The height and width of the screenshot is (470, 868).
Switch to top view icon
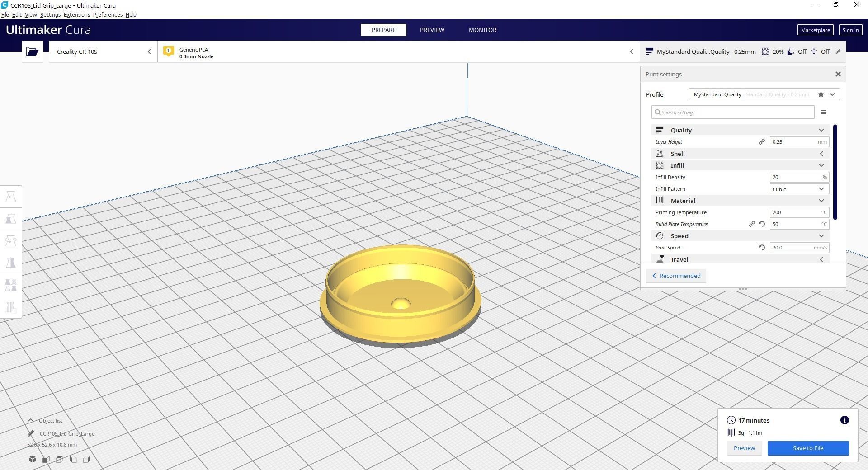pos(60,459)
